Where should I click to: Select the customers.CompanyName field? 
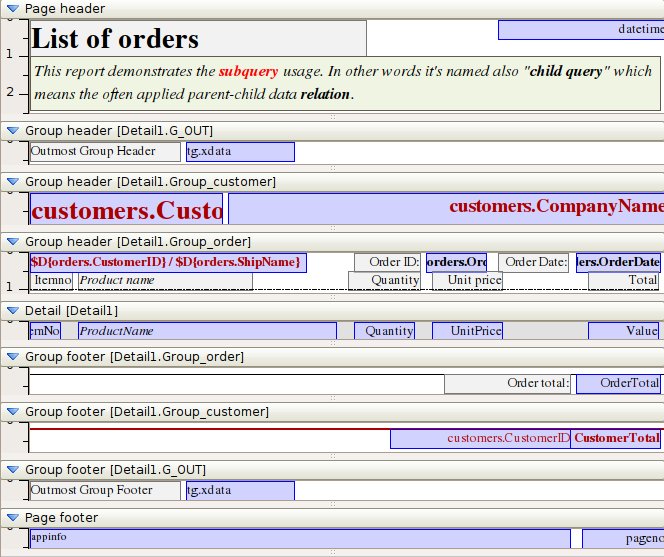click(x=446, y=208)
